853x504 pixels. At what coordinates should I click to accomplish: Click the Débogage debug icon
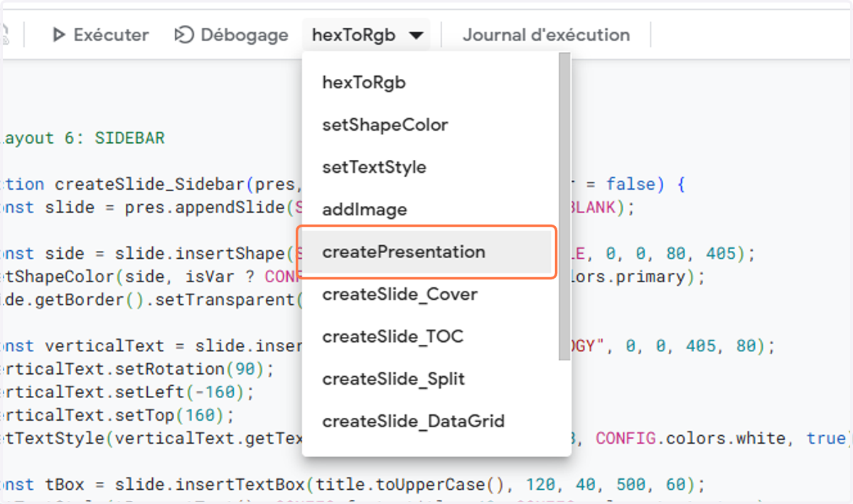(185, 35)
